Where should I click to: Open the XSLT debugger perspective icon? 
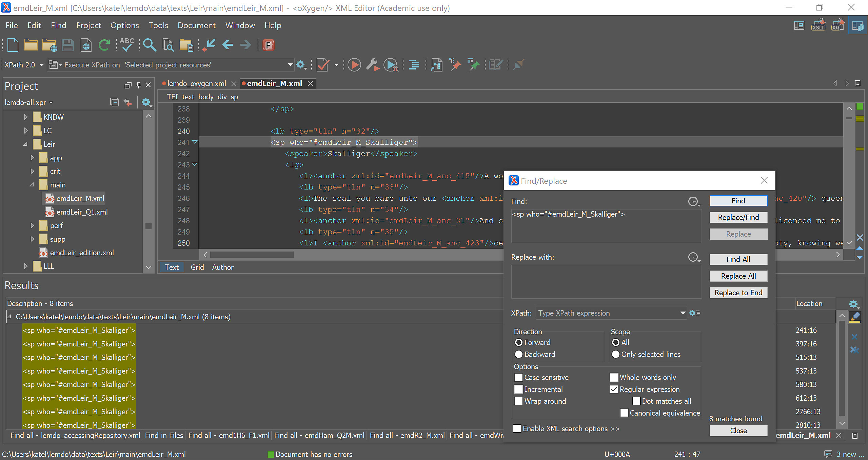click(818, 25)
